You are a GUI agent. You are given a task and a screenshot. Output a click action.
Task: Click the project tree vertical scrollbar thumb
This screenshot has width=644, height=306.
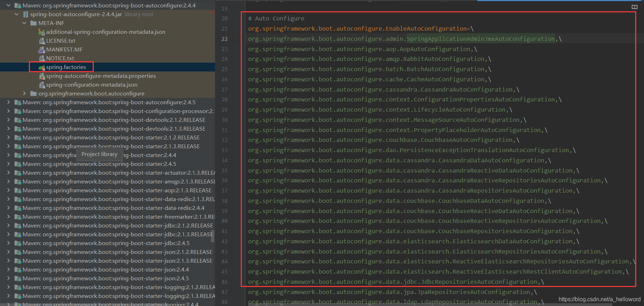[213, 236]
